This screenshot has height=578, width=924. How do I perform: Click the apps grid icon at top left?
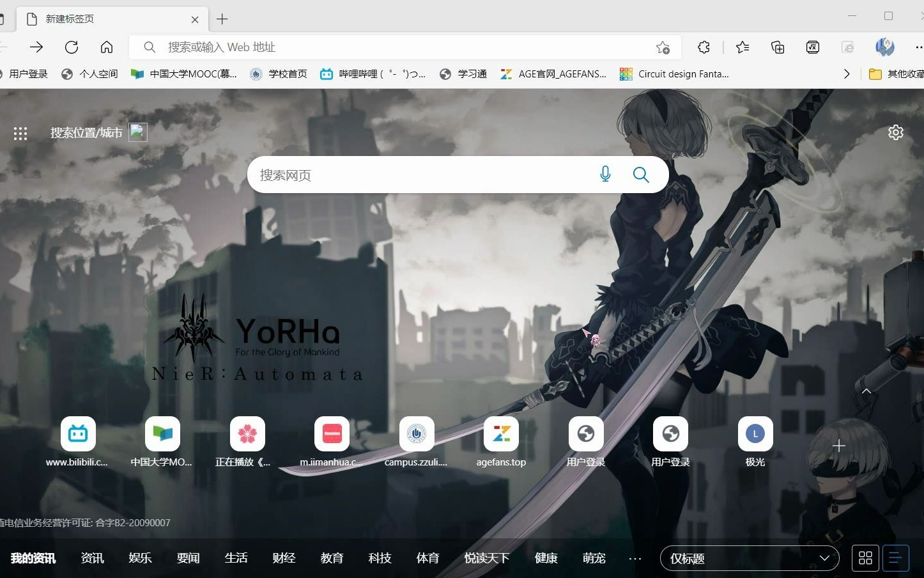(20, 133)
